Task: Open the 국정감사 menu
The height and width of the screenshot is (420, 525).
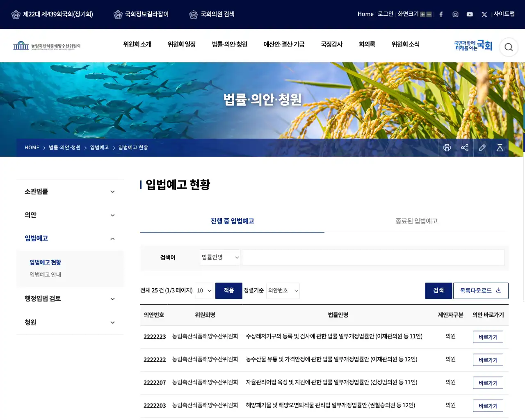Action: click(x=331, y=44)
